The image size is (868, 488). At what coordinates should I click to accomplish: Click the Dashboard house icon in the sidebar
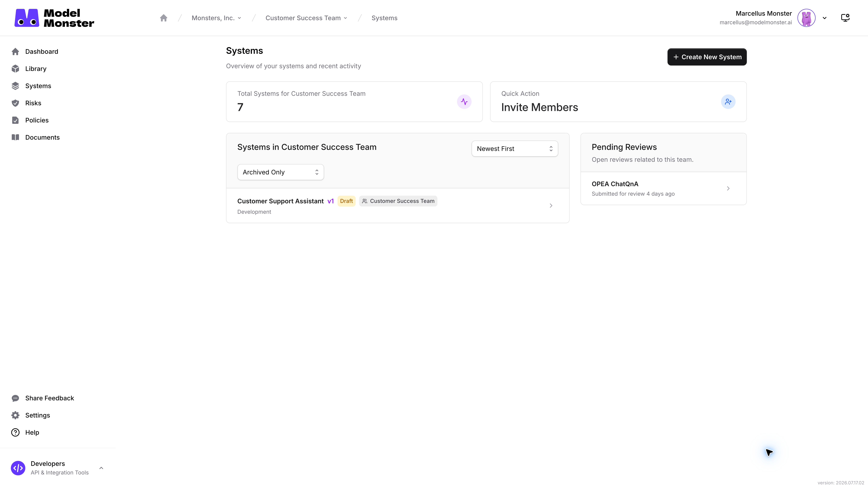[x=16, y=52]
